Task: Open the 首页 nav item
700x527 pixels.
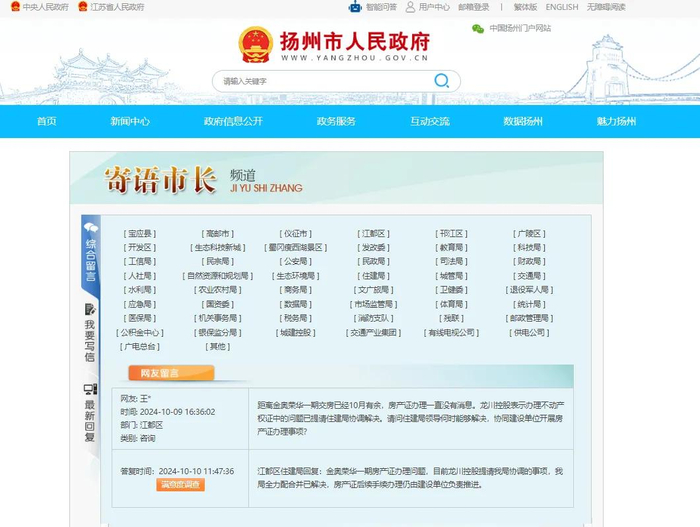Action: pyautogui.click(x=46, y=121)
